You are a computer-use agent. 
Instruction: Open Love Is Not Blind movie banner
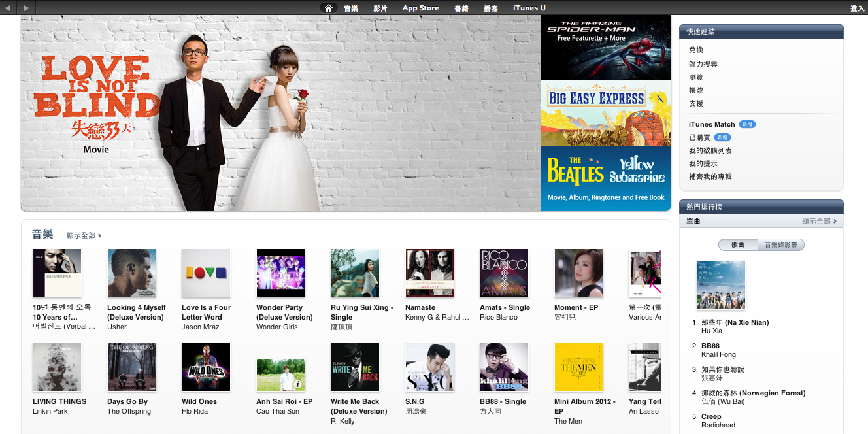pyautogui.click(x=280, y=113)
